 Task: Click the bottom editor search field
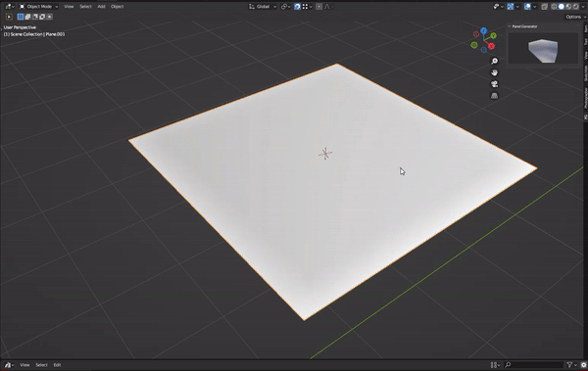click(x=534, y=364)
